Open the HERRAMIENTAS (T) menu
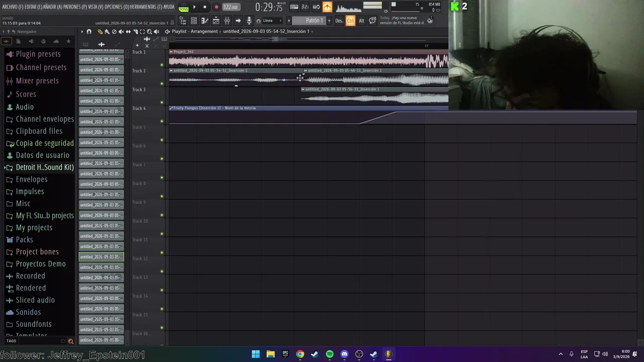Screen dimensions: 644x362 (x=146, y=7)
